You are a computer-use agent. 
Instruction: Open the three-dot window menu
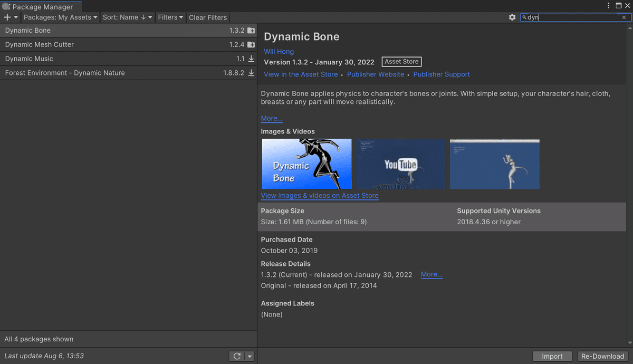[608, 5]
